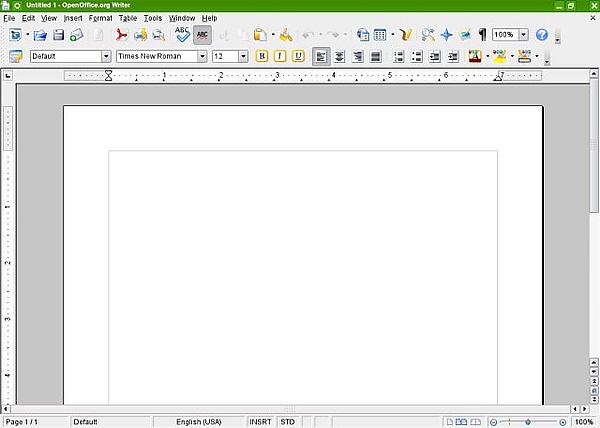Export document directly as PDF
The height and width of the screenshot is (428, 600).
[122, 35]
